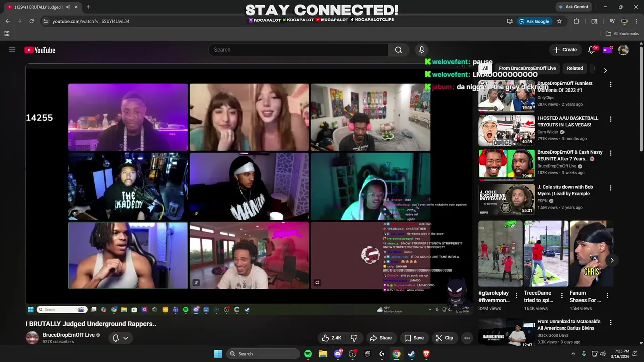
Task: Open the Cash Nasty REUNITE video thumbnail
Action: tap(507, 164)
